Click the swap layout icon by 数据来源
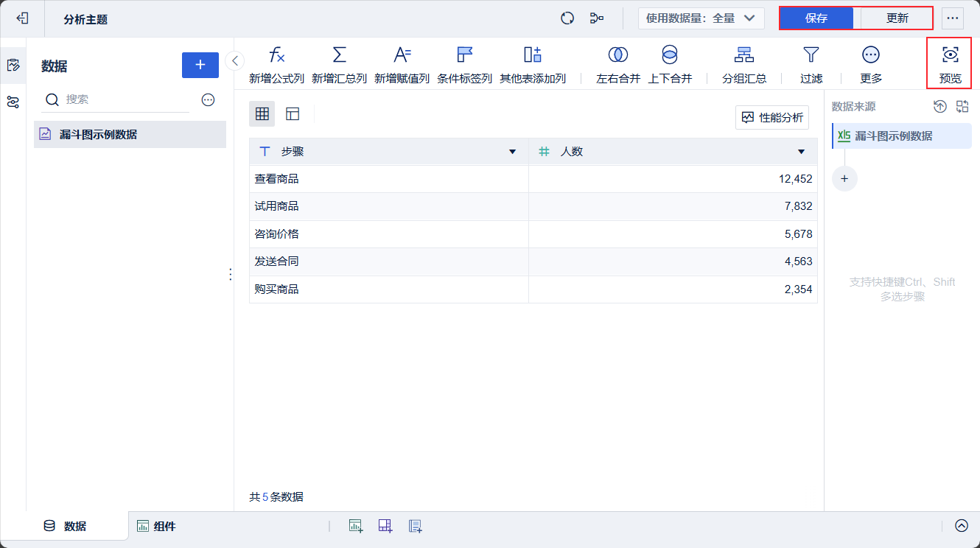The height and width of the screenshot is (548, 980). 962,107
